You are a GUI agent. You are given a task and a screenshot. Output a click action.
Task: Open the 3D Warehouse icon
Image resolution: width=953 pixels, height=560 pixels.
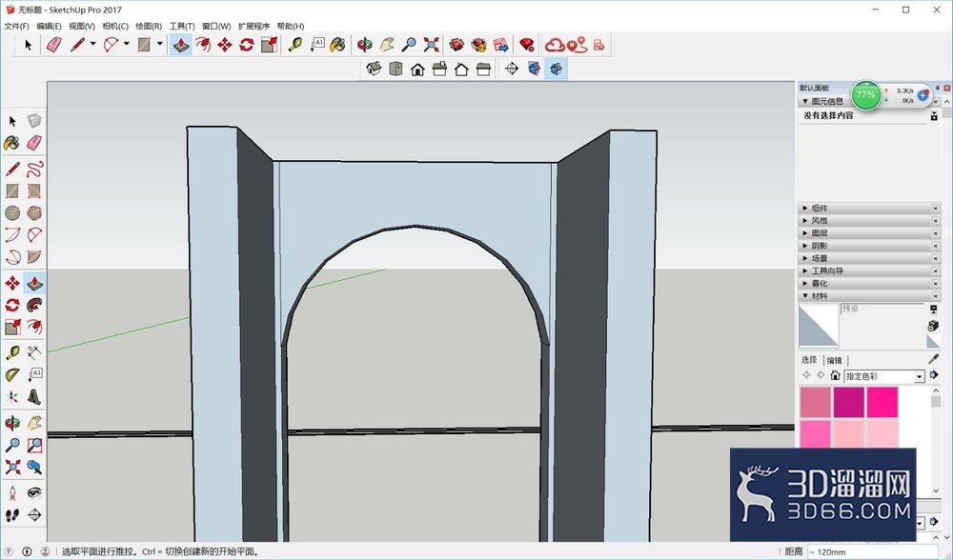pyautogui.click(x=456, y=45)
